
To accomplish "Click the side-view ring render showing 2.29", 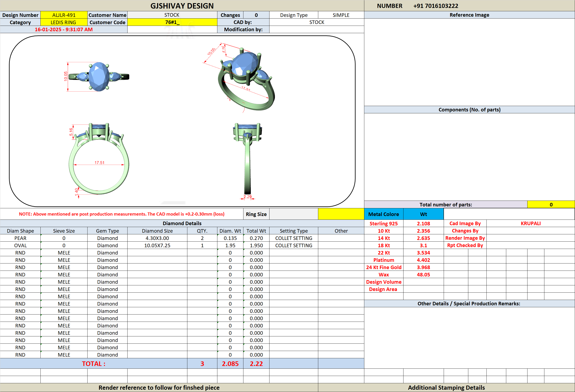I will pyautogui.click(x=247, y=161).
